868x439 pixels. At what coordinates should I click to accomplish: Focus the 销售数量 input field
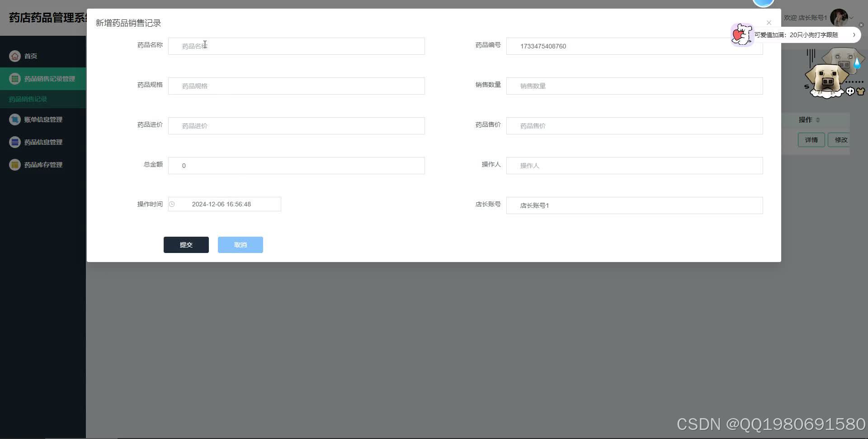point(635,86)
